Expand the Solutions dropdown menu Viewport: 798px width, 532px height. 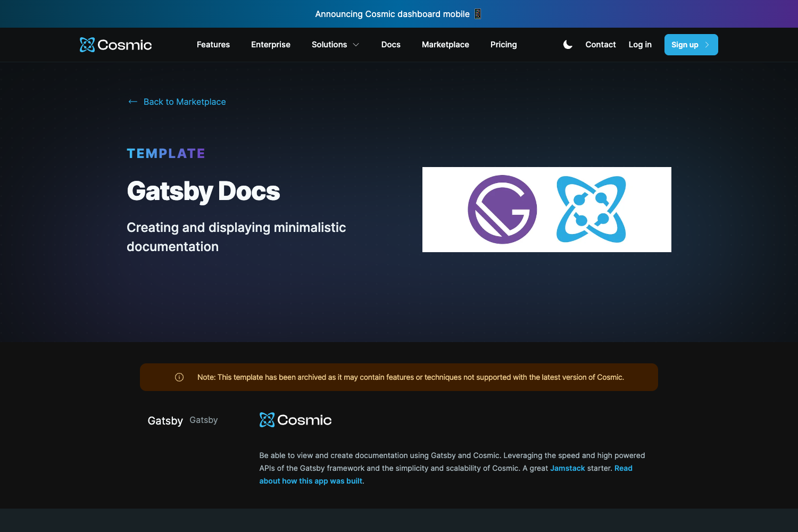coord(335,45)
